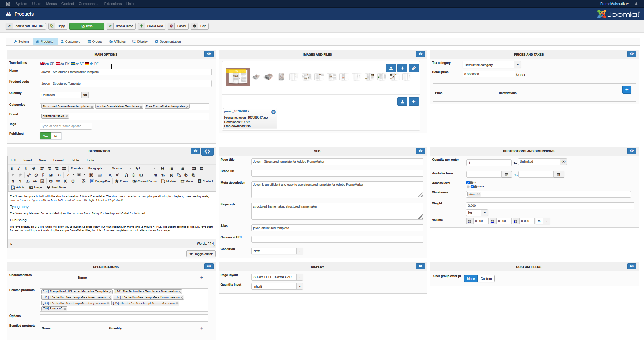Viewport: 644px width, 342px height.
Task: Select None for User group after purchase
Action: (x=471, y=279)
